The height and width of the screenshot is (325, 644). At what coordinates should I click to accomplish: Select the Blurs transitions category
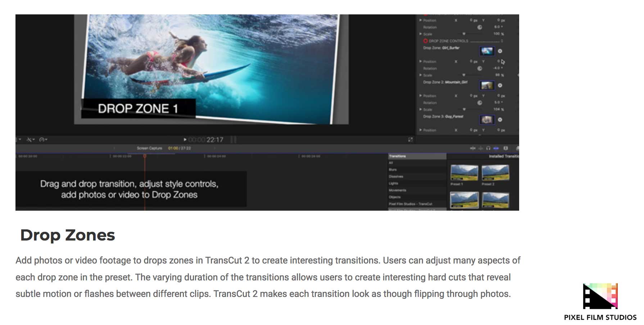(x=417, y=170)
